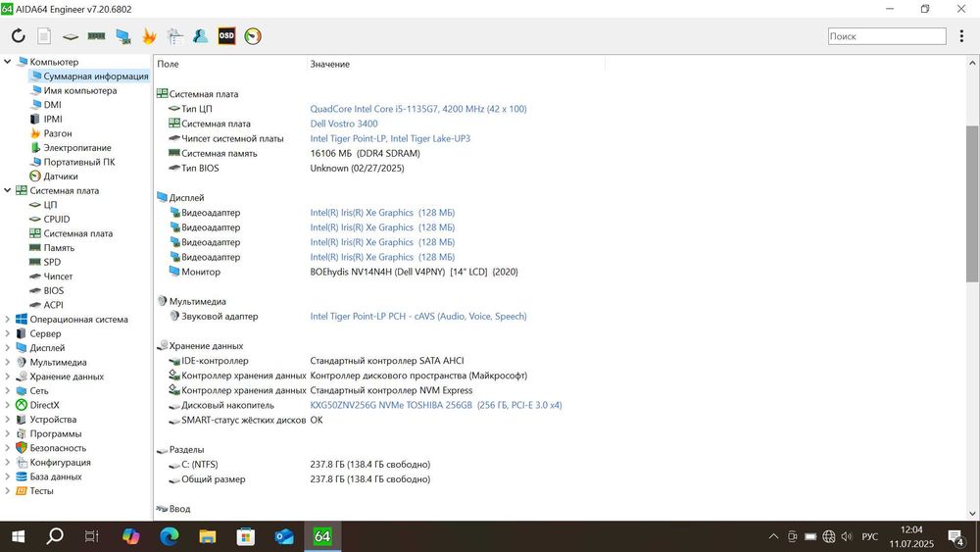
Task: Click the Intel Tiger Point-LP PCH audio link
Action: [x=418, y=317]
